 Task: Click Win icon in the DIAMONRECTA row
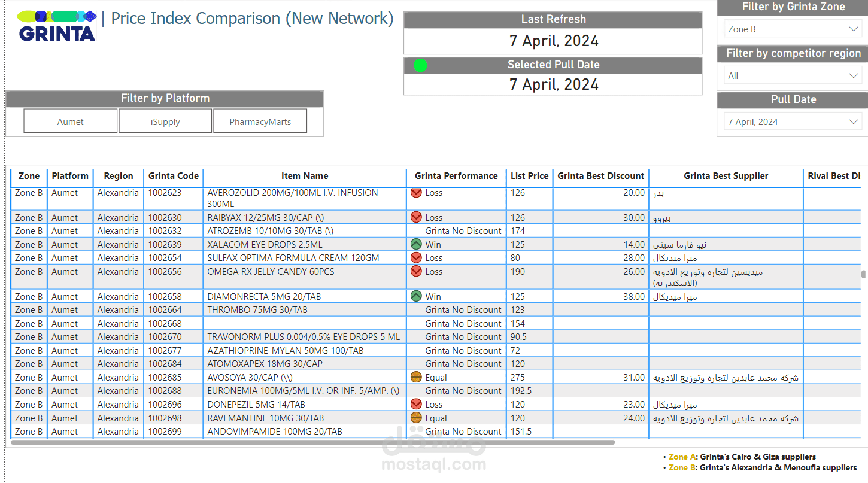point(416,296)
